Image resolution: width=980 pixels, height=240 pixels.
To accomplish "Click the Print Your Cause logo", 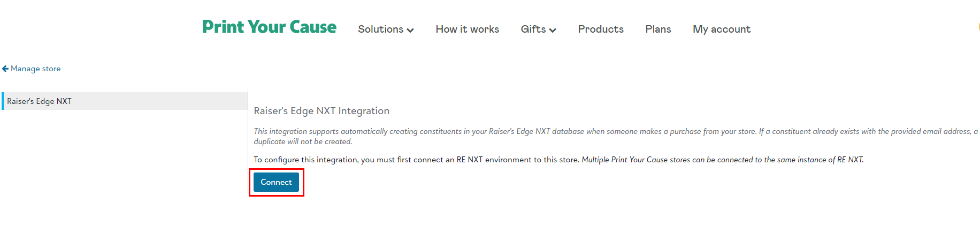I will point(269,27).
